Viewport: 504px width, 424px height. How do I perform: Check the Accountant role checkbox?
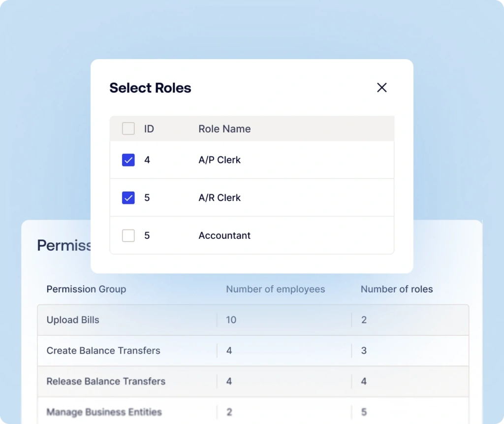(128, 236)
